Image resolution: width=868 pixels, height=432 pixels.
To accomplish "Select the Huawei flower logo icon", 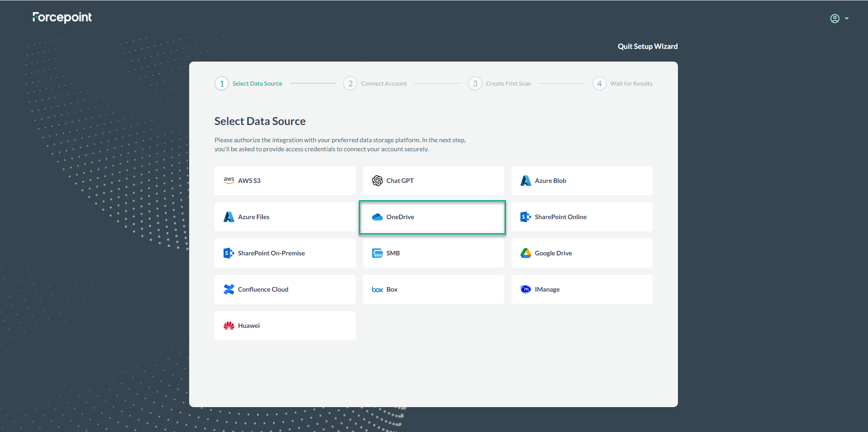I will 229,326.
